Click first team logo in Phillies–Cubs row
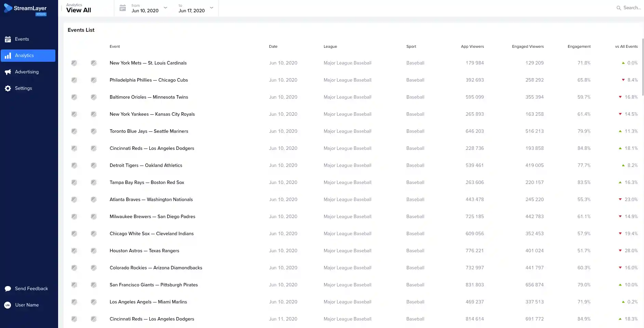The width and height of the screenshot is (644, 328). click(74, 80)
